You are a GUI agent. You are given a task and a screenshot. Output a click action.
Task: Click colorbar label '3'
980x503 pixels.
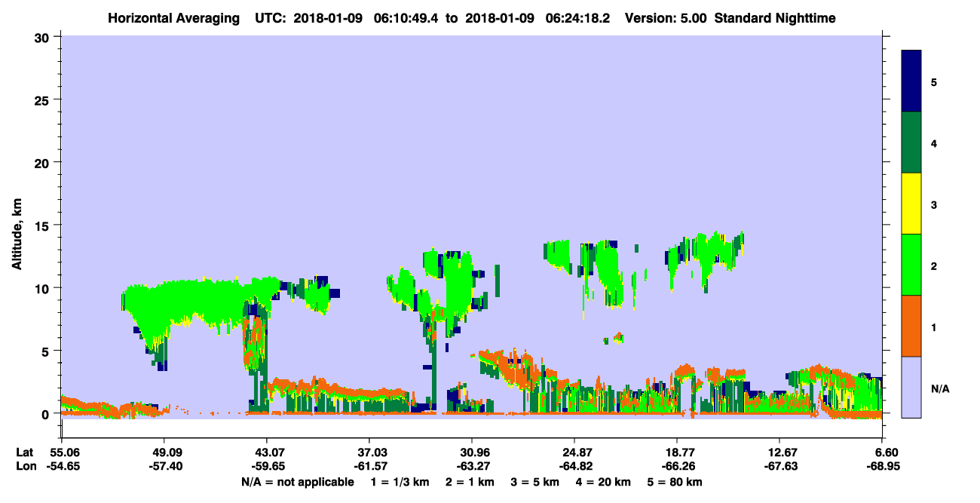tap(934, 205)
